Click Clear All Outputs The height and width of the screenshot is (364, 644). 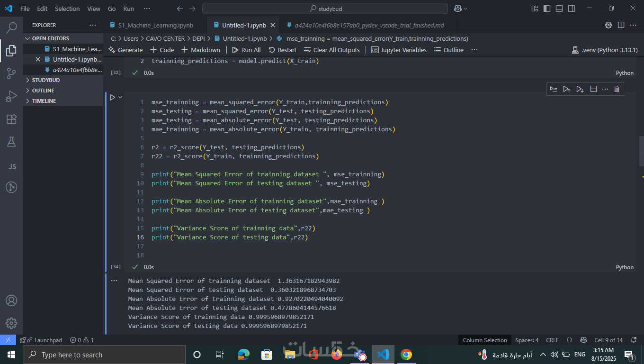tap(332, 50)
